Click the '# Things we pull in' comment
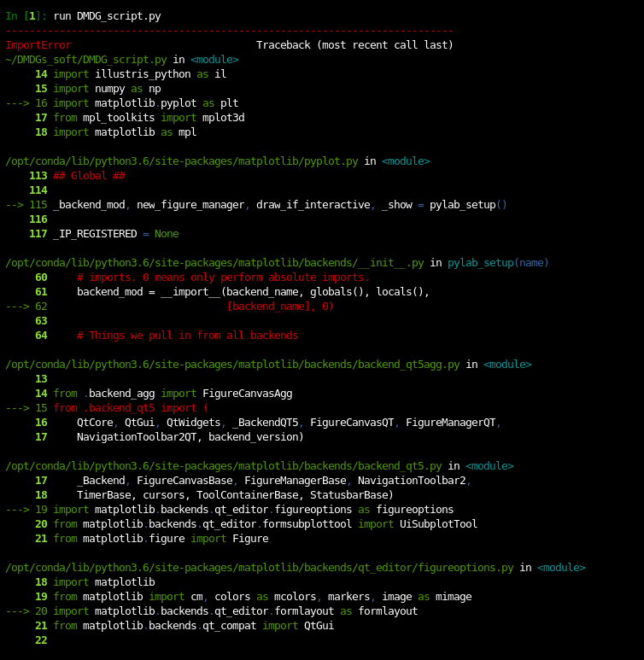 click(x=187, y=336)
